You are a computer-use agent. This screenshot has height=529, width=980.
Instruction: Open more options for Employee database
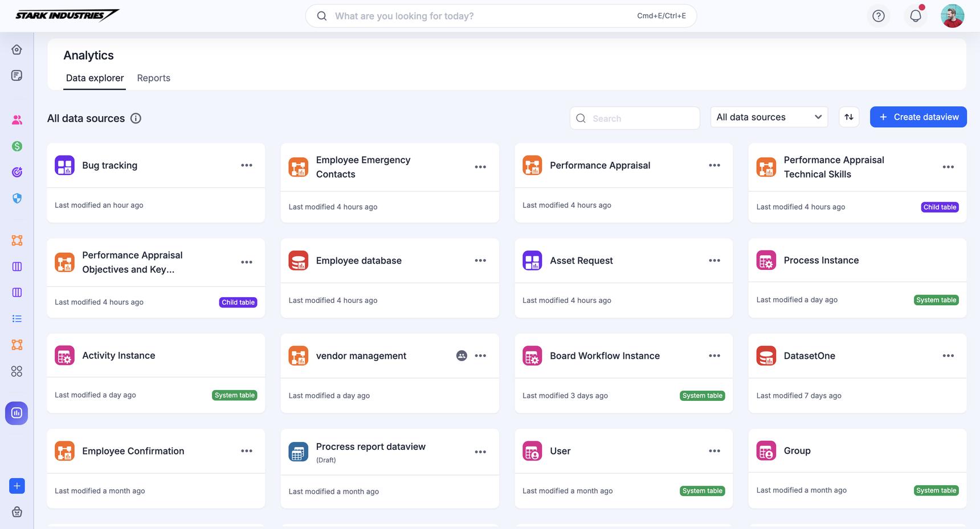click(480, 261)
